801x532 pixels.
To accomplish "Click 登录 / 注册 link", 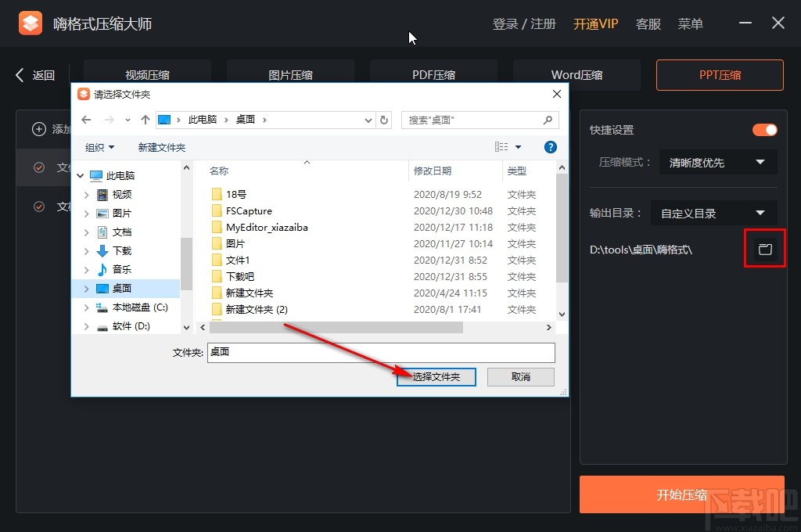I will tap(523, 23).
